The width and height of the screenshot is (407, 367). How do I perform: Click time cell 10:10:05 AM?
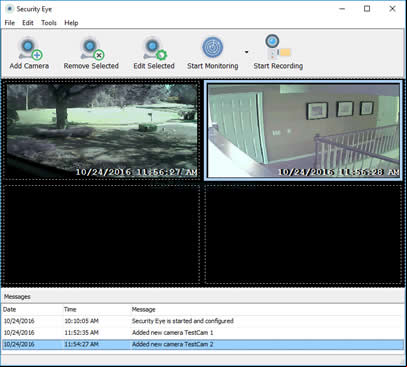(x=81, y=321)
